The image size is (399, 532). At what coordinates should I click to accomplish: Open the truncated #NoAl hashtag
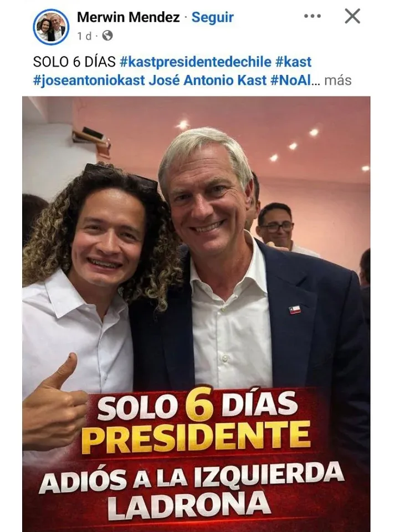pos(290,80)
